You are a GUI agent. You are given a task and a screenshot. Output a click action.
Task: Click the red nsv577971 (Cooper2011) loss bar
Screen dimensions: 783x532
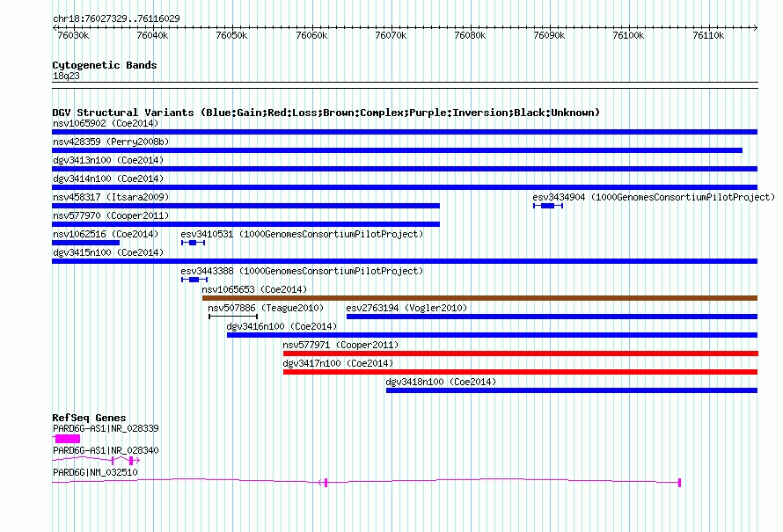[520, 353]
